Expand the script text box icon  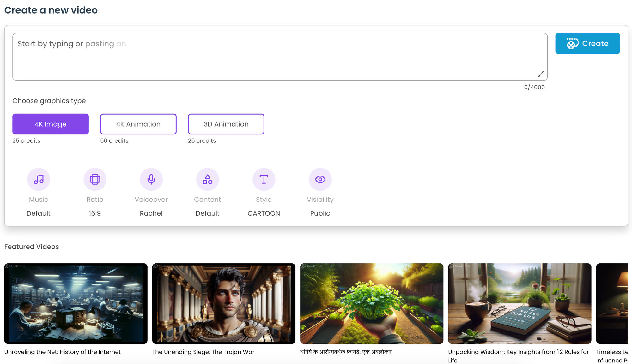click(x=541, y=74)
